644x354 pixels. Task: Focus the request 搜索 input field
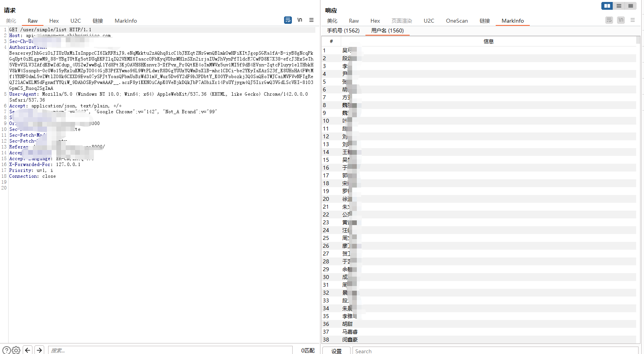170,350
